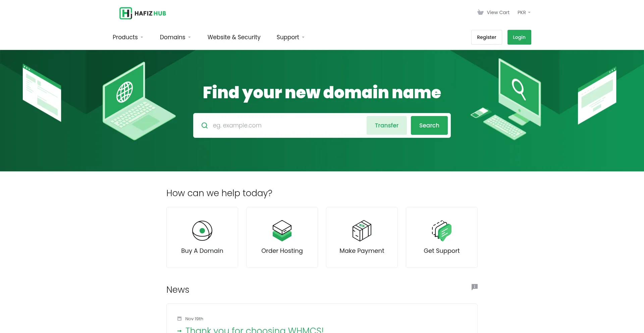Click the green Search button
Image resolution: width=644 pixels, height=333 pixels.
(429, 125)
